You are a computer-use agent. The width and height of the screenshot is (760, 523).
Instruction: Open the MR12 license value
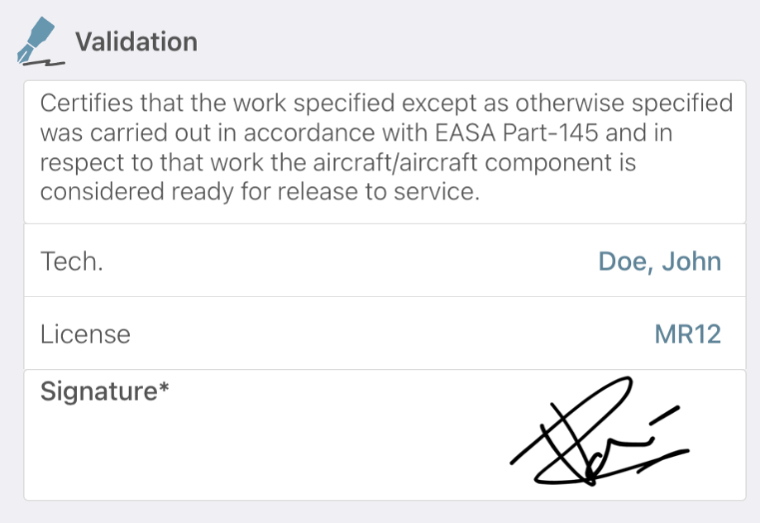pos(688,334)
